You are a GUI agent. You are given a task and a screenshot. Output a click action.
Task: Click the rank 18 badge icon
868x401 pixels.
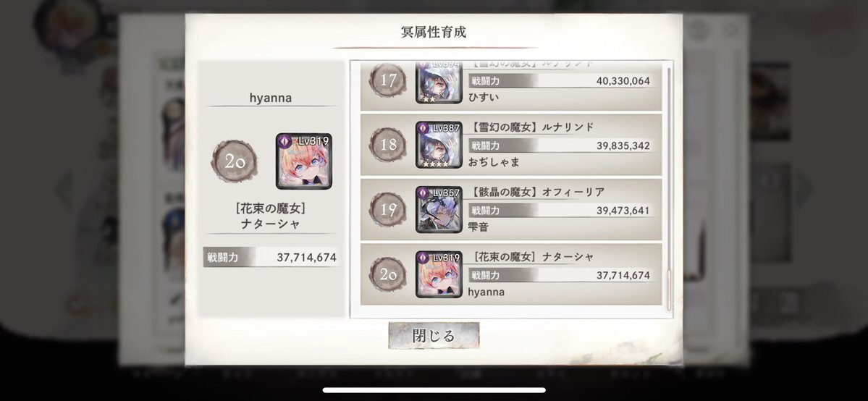(x=388, y=145)
